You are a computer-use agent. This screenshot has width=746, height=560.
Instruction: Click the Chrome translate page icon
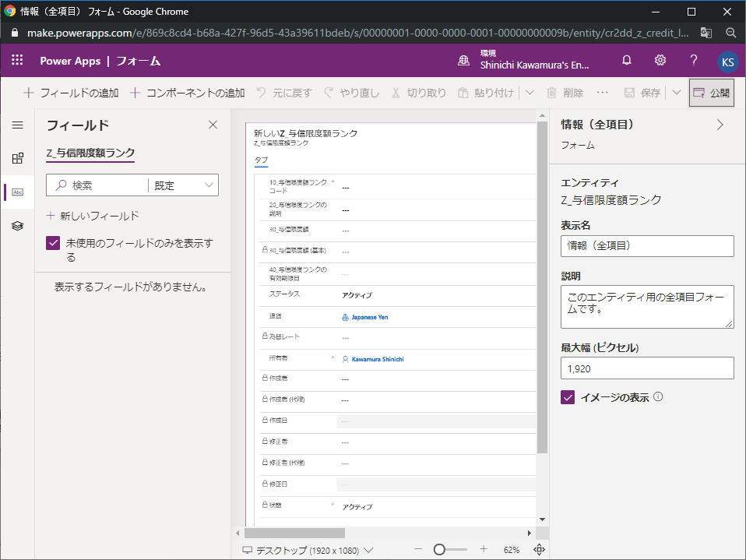[x=706, y=33]
